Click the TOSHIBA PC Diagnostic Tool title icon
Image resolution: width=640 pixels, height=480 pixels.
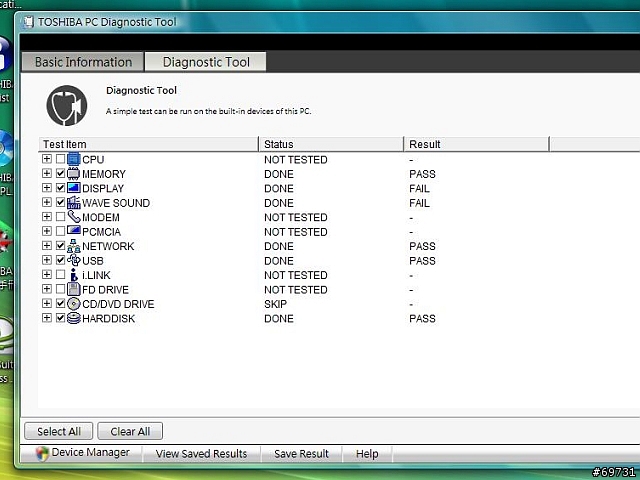(28, 22)
